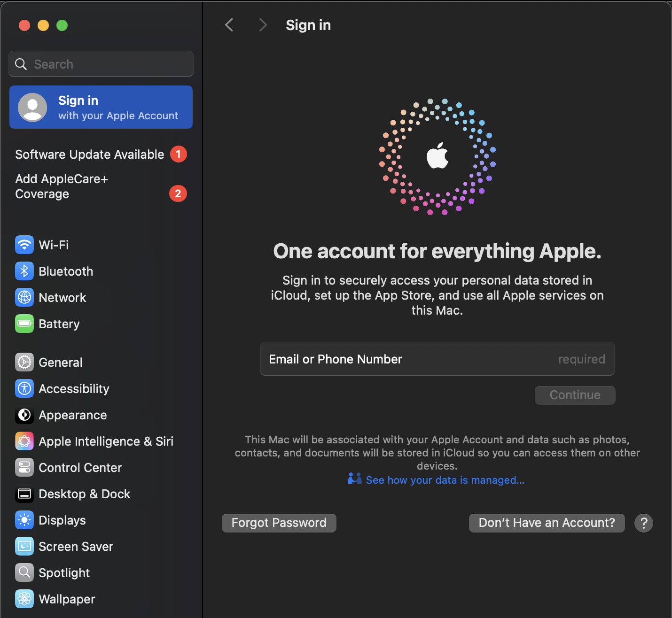Open General settings

coord(61,362)
